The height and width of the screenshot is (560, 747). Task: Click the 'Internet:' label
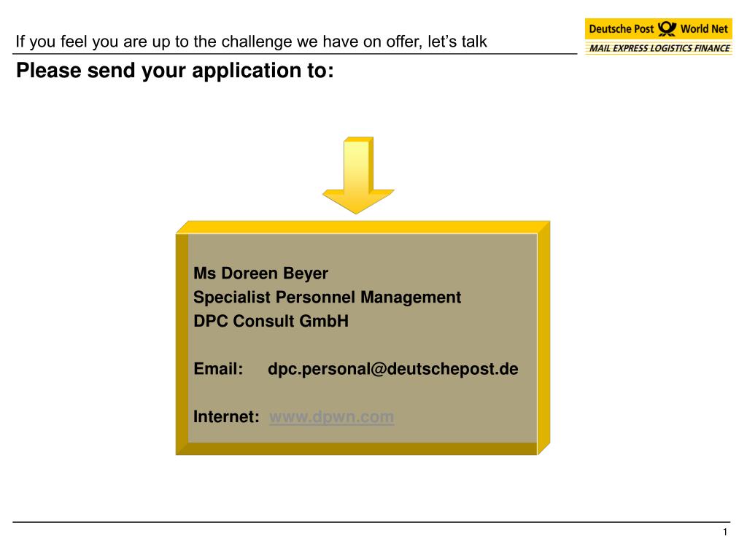[226, 416]
